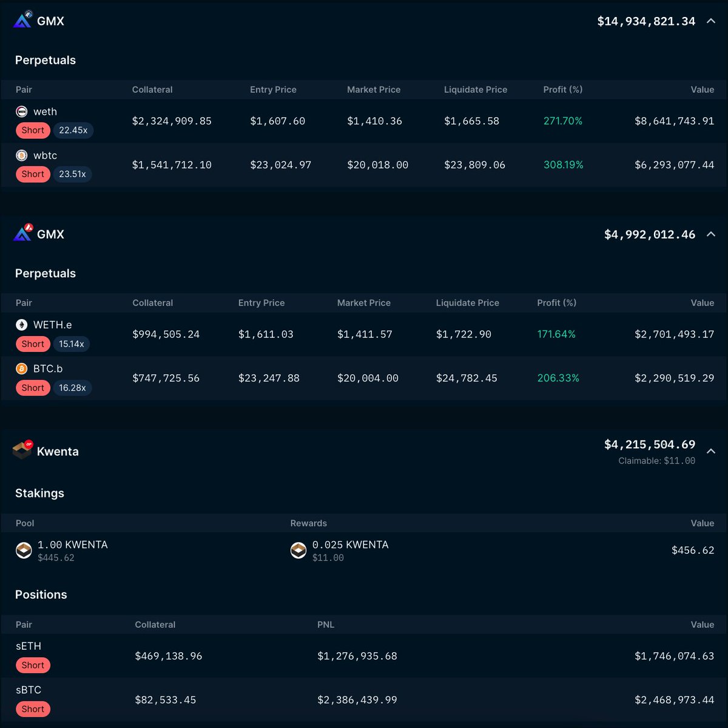Click the $20,018.00 market price
This screenshot has width=728, height=728.
(x=377, y=164)
